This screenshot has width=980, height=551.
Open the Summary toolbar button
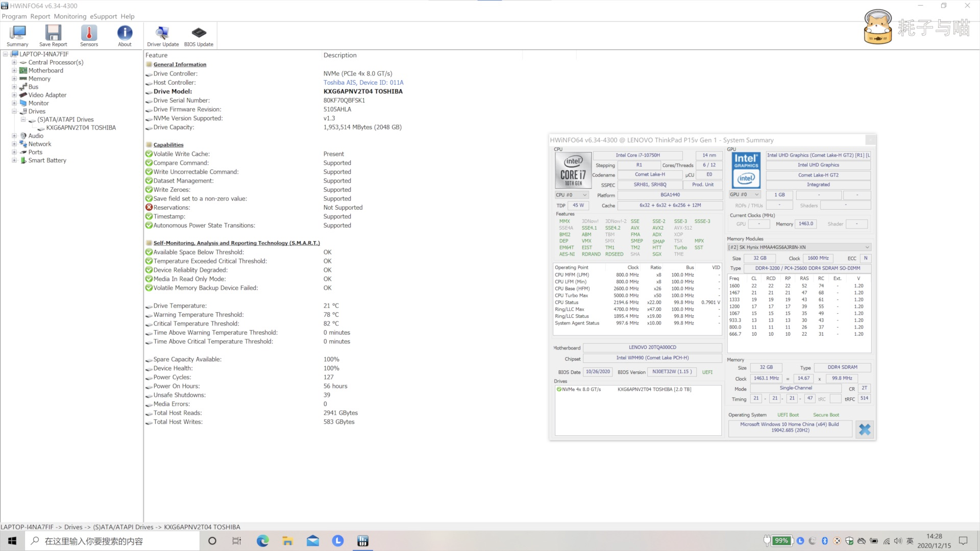click(17, 36)
